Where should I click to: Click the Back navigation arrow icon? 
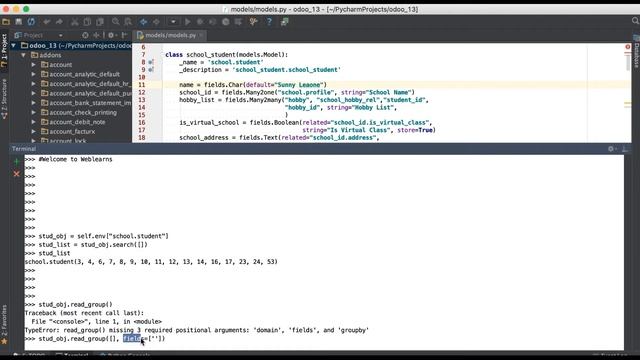(144, 22)
